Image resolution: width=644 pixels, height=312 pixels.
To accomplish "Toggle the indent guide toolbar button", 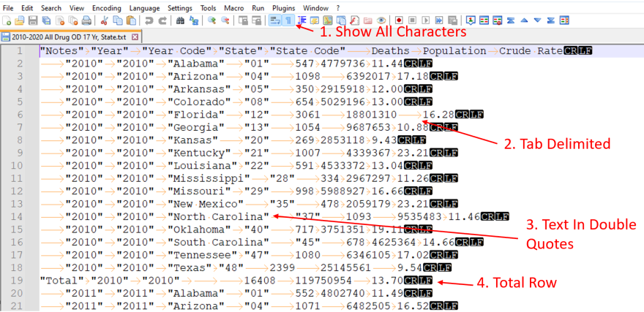I will click(x=302, y=20).
